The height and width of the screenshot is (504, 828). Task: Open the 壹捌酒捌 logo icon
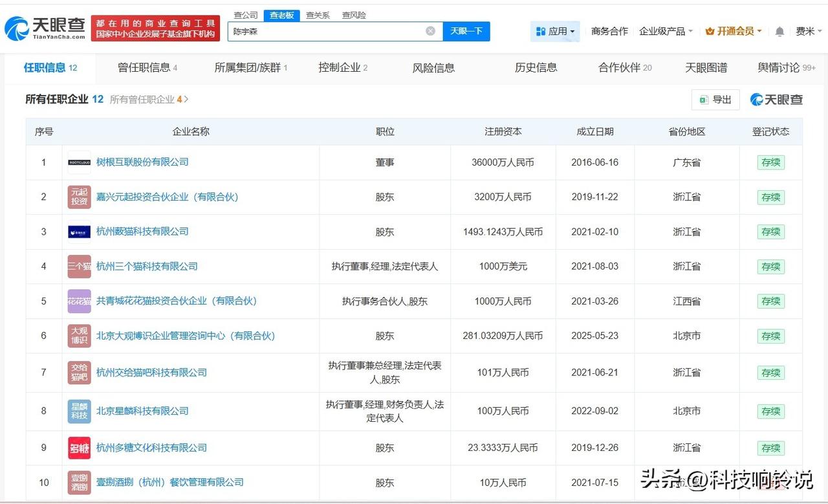tap(79, 482)
